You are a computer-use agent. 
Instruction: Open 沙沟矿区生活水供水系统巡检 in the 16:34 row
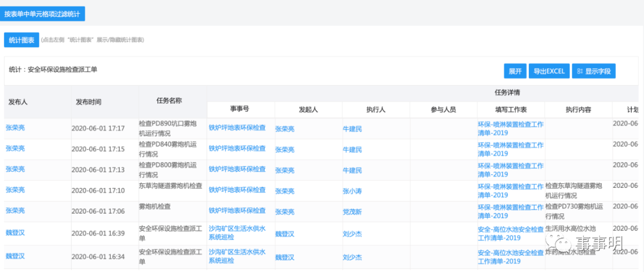(237, 256)
